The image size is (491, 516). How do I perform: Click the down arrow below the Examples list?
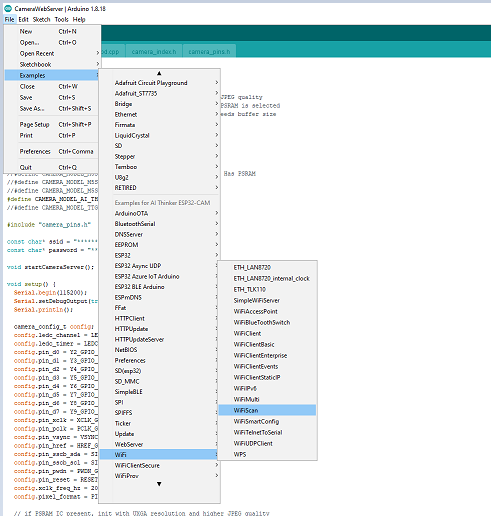[159, 484]
